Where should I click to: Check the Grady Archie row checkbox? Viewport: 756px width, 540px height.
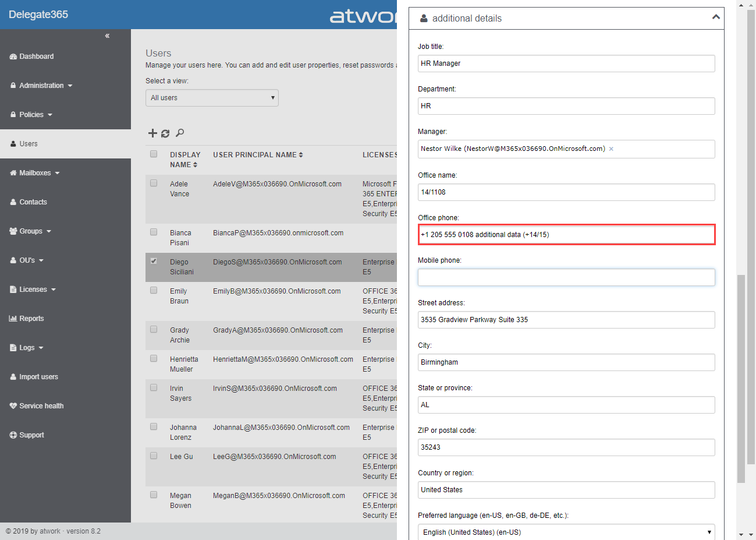[x=154, y=330]
